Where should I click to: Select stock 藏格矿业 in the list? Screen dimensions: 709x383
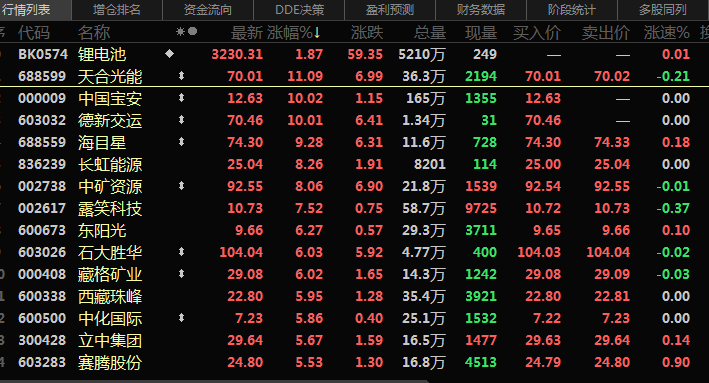110,274
